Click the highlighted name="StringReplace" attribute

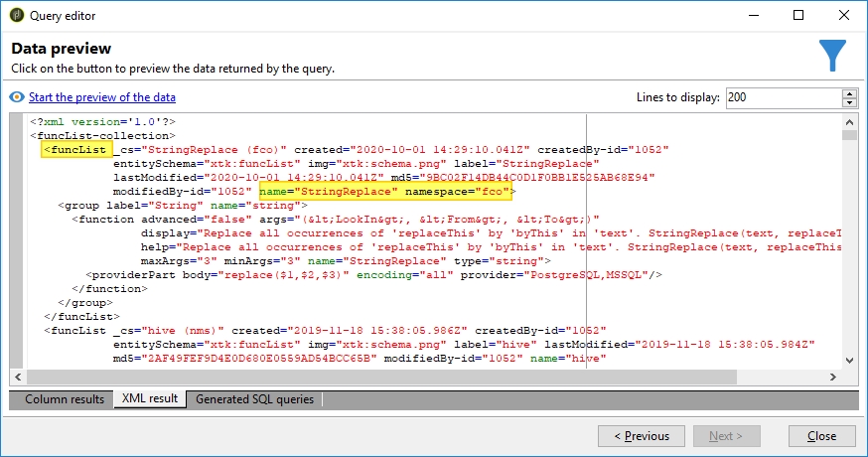(x=329, y=189)
